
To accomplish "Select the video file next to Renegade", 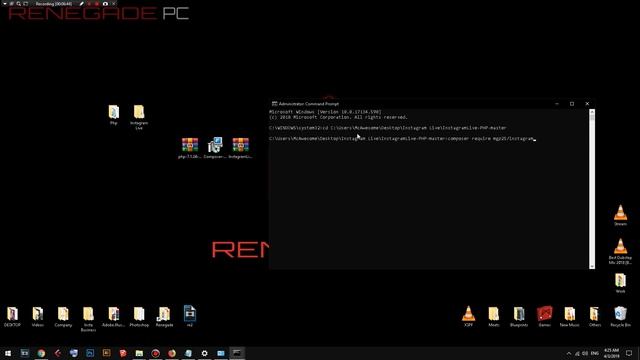I will pyautogui.click(x=190, y=316).
